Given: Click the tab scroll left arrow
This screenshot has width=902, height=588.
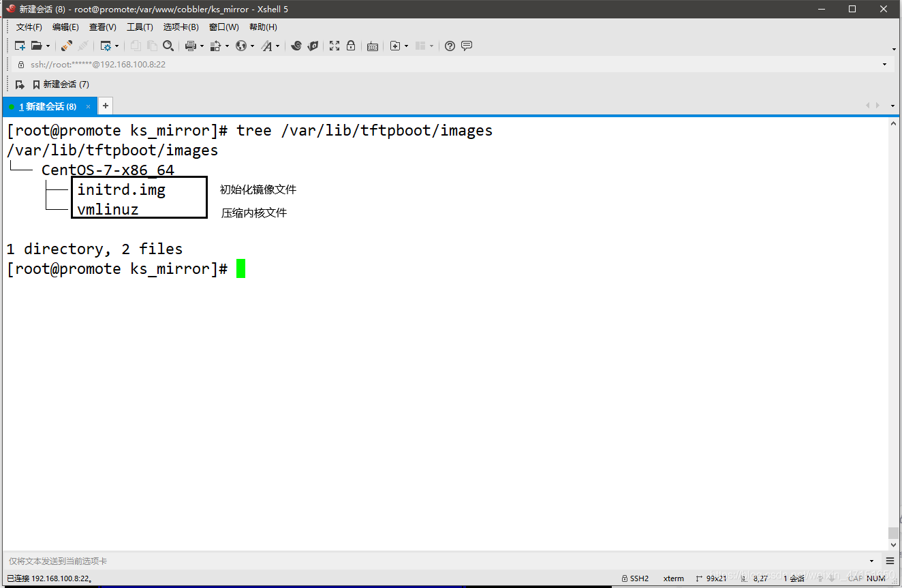Looking at the screenshot, I should tap(868, 106).
